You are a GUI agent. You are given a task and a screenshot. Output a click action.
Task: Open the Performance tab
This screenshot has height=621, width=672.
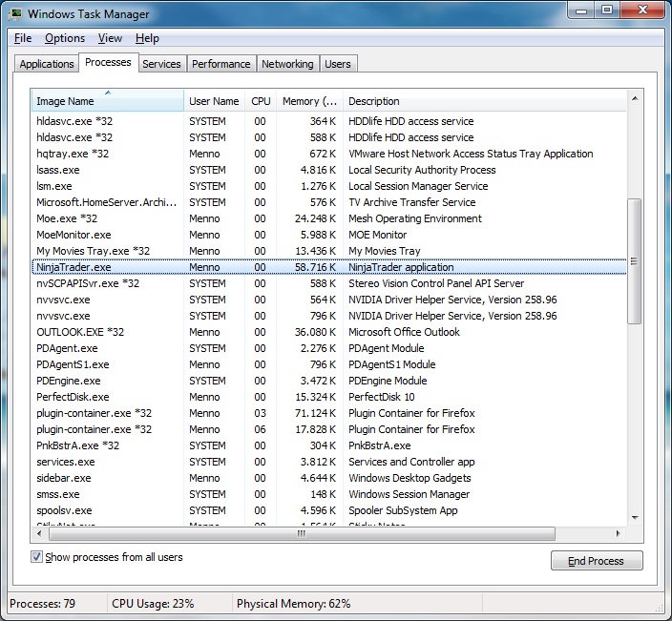tap(220, 64)
